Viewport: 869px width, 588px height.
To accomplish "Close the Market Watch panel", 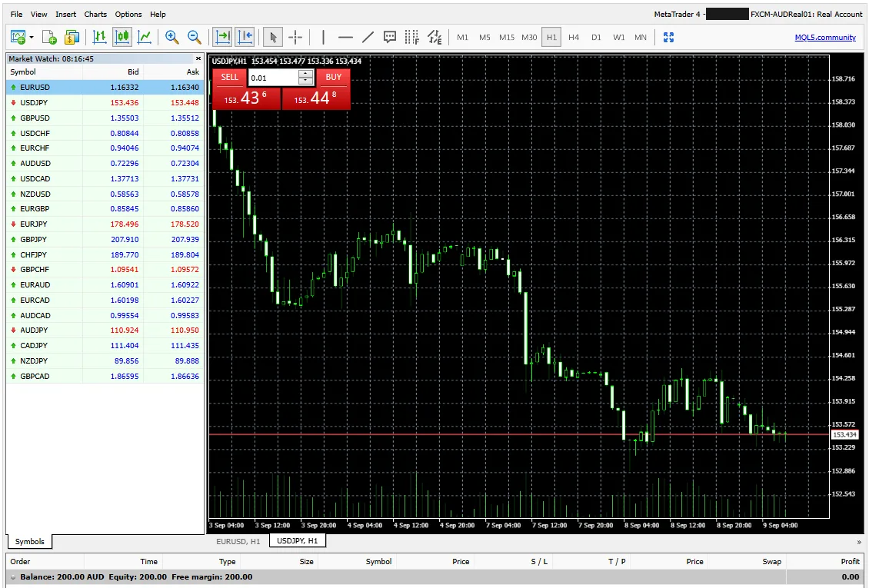I will point(198,58).
